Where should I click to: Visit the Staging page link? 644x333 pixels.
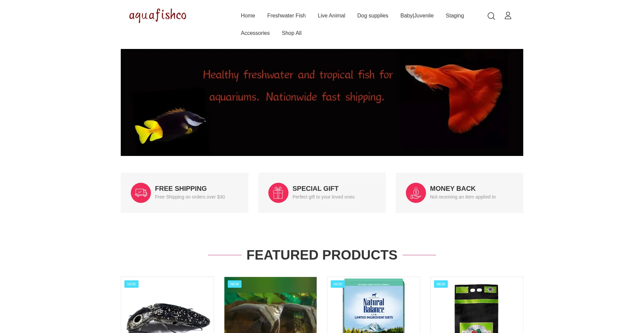click(455, 15)
